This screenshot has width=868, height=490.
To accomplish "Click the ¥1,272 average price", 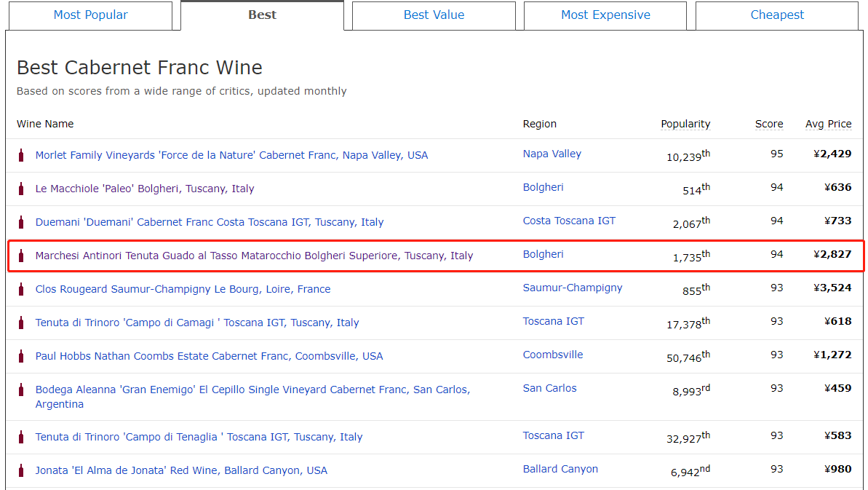I will pyautogui.click(x=832, y=355).
